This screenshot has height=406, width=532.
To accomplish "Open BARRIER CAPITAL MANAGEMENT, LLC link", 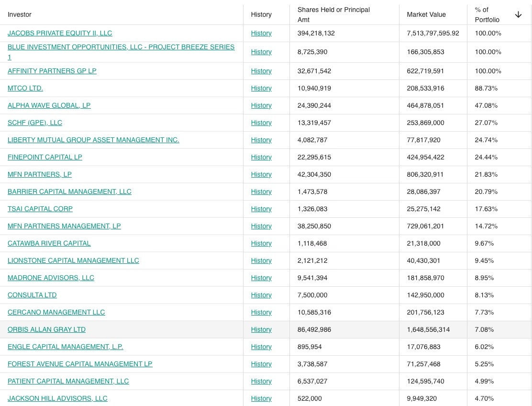I will tap(69, 192).
